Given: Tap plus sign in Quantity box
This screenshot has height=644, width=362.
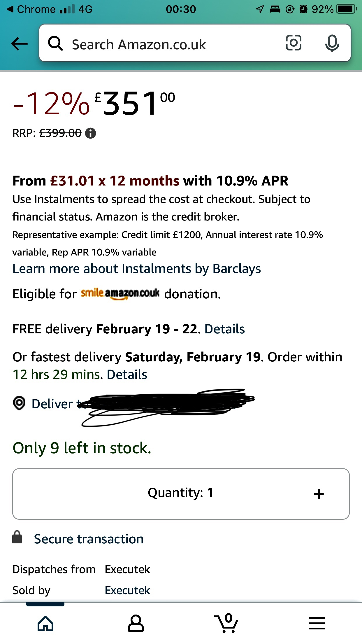Looking at the screenshot, I should pos(319,494).
